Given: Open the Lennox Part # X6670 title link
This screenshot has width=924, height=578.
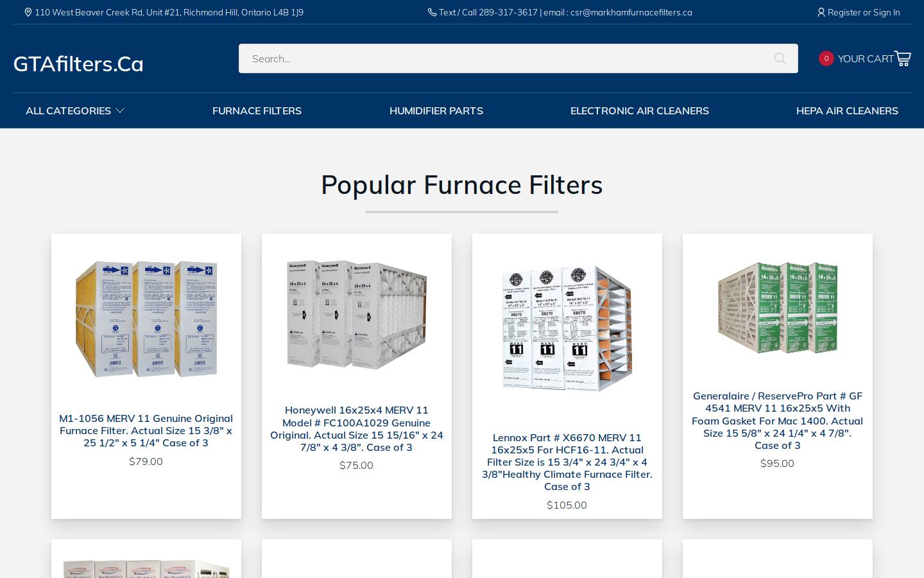Looking at the screenshot, I should [567, 462].
